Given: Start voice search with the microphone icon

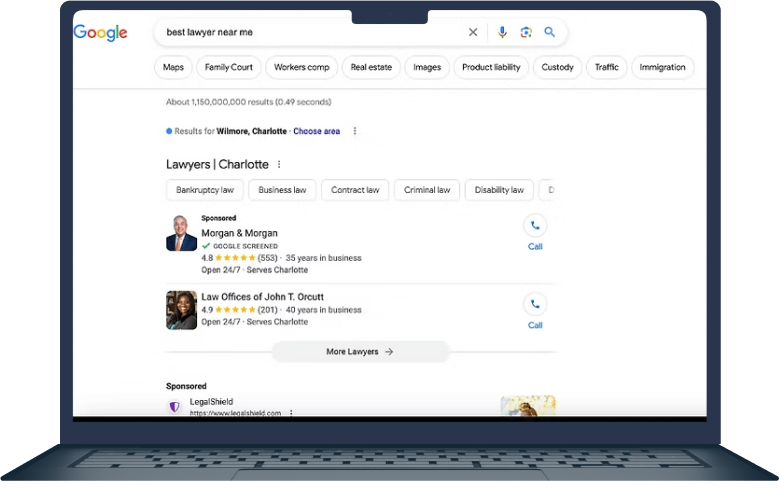Looking at the screenshot, I should click(x=502, y=32).
